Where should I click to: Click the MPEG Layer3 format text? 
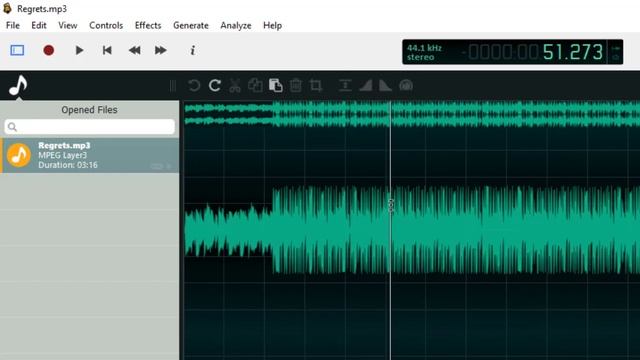62,155
